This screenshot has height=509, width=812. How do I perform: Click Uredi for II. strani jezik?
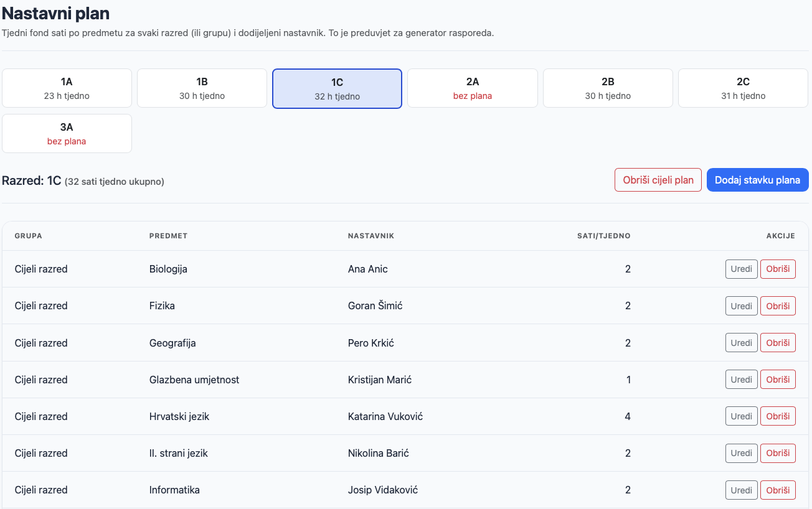coord(742,453)
